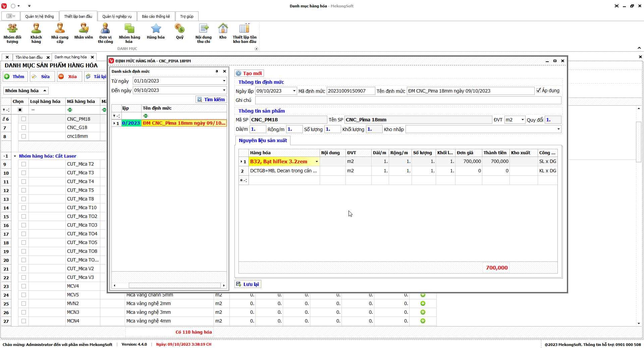The width and height of the screenshot is (644, 348).
Task: Click the norm list horizontal scrollbar
Action: point(174,285)
